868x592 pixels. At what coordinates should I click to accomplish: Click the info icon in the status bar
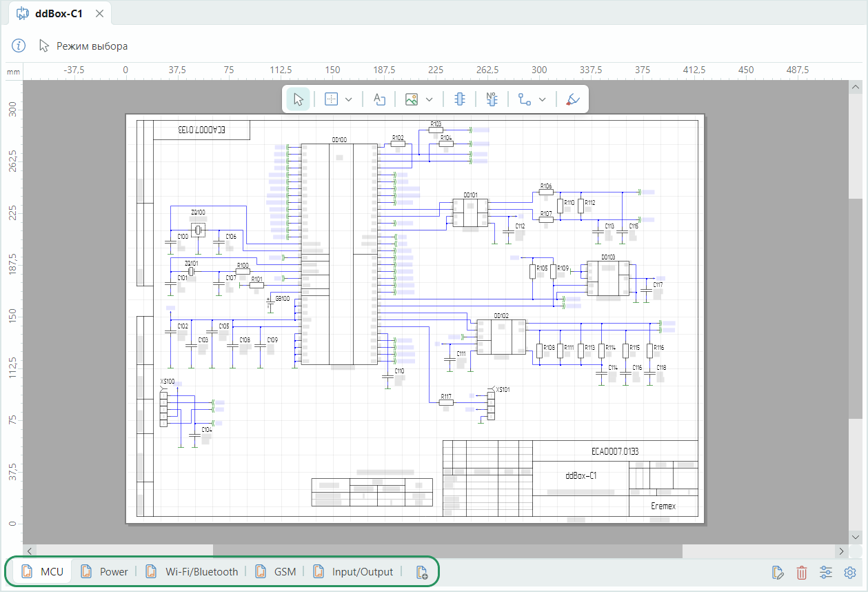pyautogui.click(x=19, y=46)
